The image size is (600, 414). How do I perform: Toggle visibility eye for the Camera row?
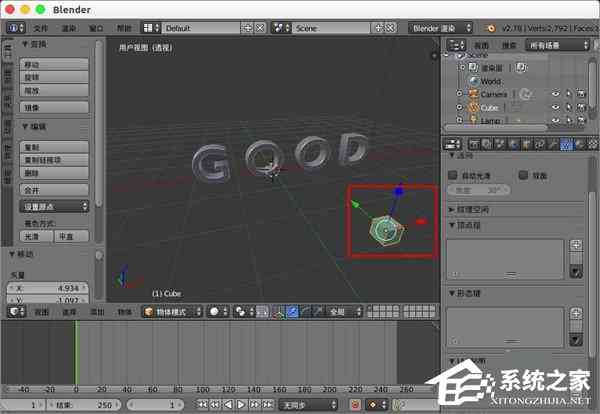tap(556, 93)
